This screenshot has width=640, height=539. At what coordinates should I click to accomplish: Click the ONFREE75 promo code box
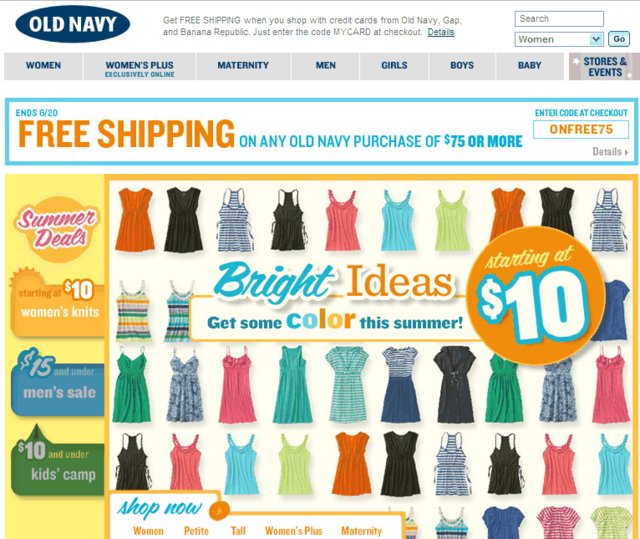pyautogui.click(x=581, y=130)
